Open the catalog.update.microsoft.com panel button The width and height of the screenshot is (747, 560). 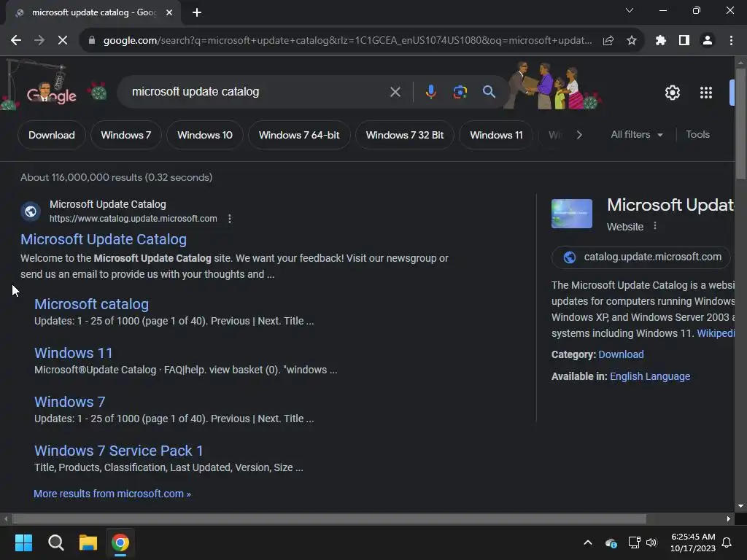640,257
